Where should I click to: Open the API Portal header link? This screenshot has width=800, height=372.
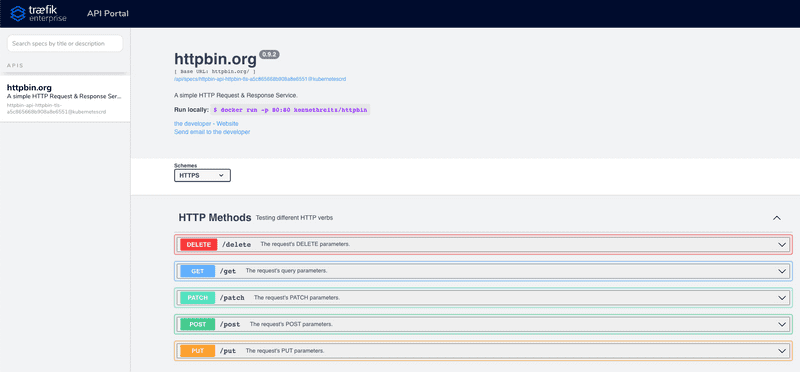click(108, 14)
